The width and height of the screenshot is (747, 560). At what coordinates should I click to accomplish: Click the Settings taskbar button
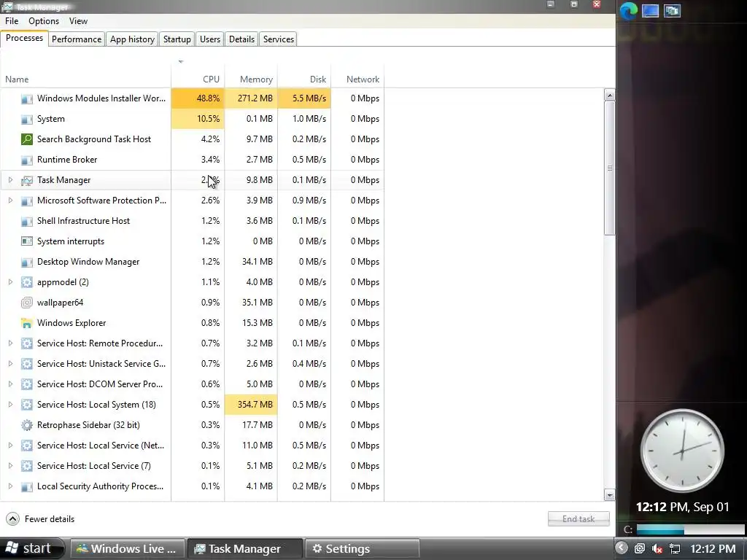point(362,548)
